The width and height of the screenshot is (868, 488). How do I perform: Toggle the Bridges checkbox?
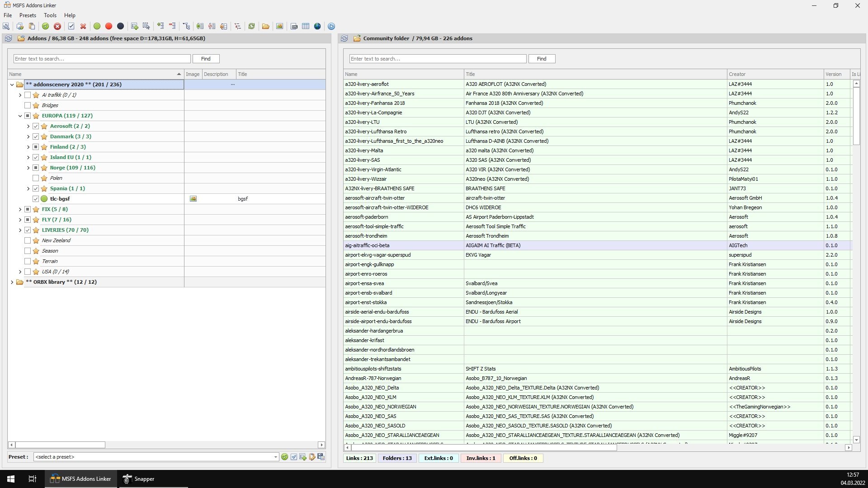(28, 105)
